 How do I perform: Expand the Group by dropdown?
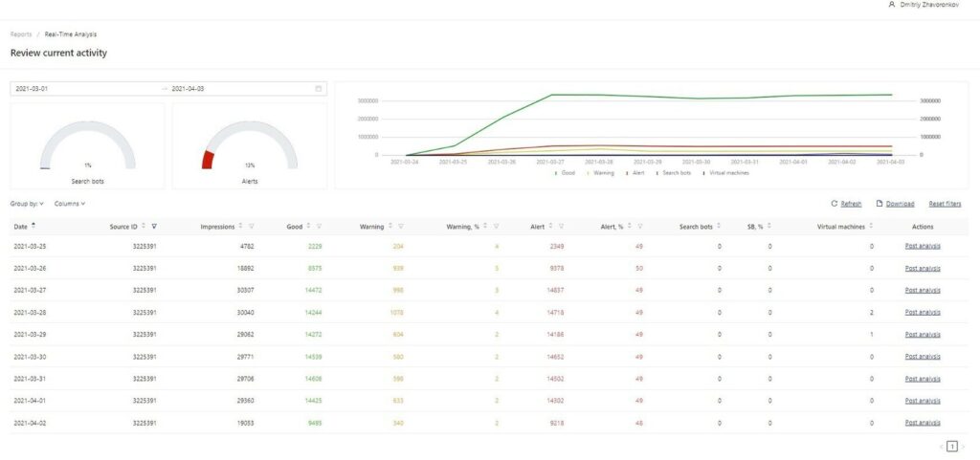(27, 204)
